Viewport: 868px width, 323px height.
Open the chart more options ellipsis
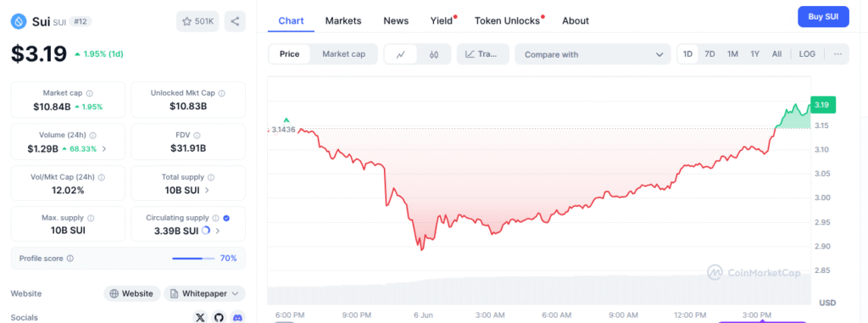pyautogui.click(x=837, y=54)
